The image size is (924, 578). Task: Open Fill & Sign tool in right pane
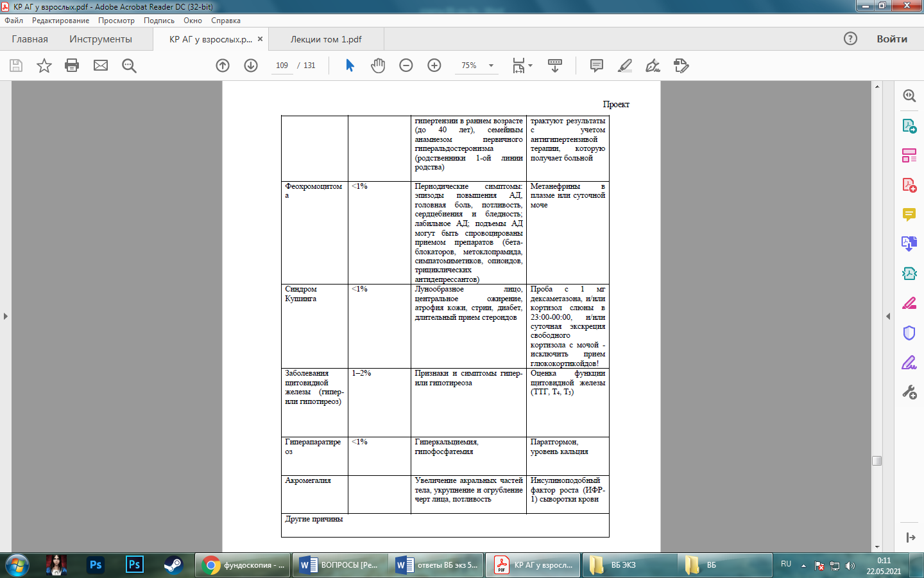(909, 303)
